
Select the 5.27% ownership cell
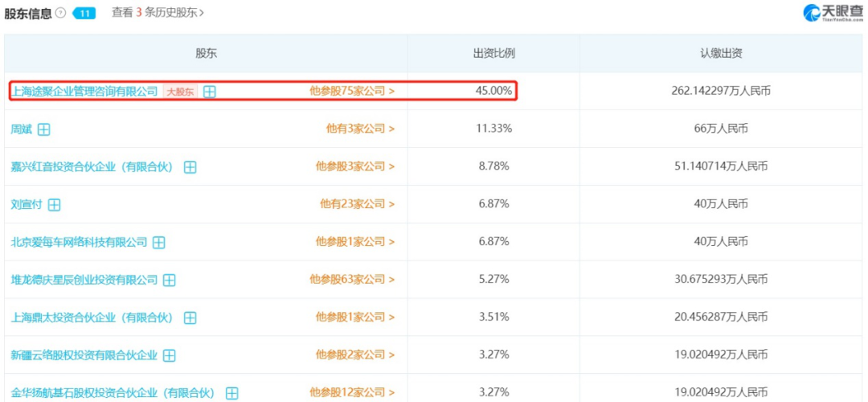pyautogui.click(x=493, y=280)
